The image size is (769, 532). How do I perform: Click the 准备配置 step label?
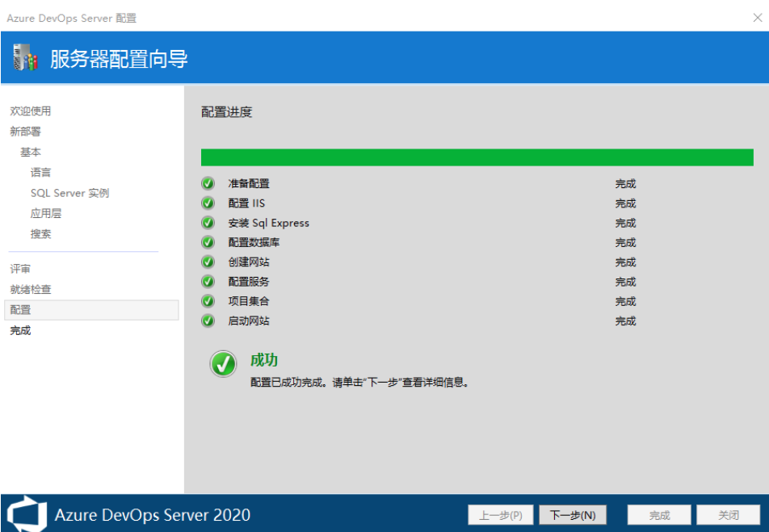249,183
